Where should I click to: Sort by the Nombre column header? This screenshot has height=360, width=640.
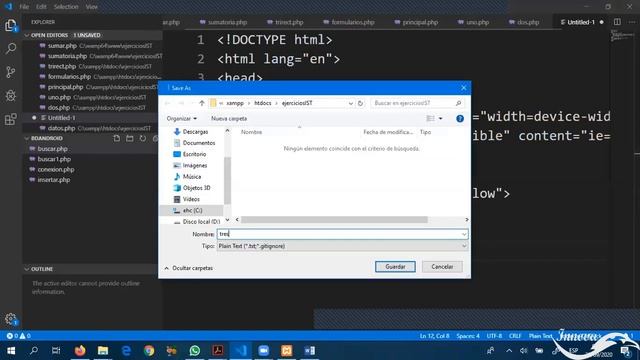(251, 132)
